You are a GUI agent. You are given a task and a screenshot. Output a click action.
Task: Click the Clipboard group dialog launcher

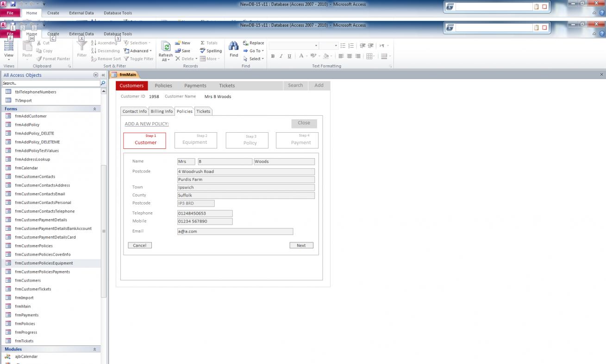tap(69, 67)
